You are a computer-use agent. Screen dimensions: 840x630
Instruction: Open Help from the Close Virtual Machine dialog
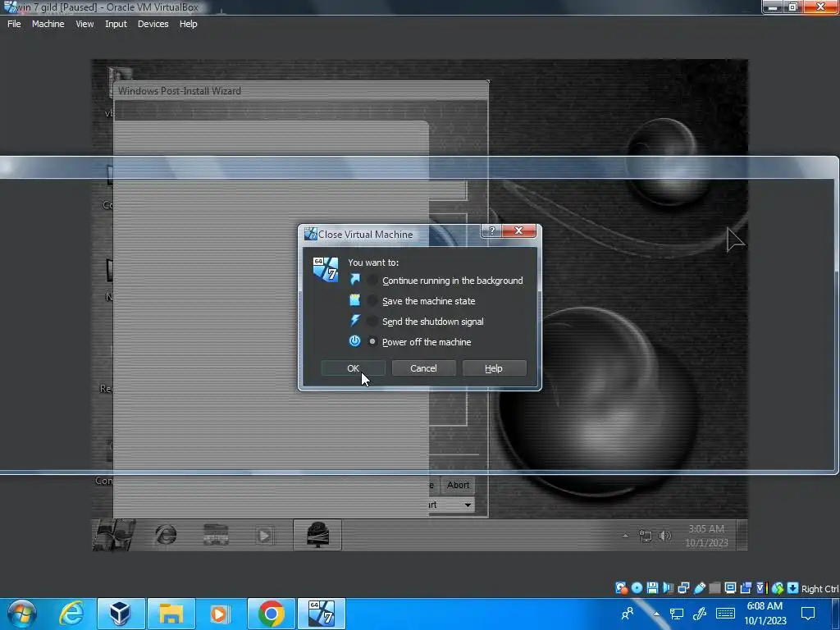point(494,368)
